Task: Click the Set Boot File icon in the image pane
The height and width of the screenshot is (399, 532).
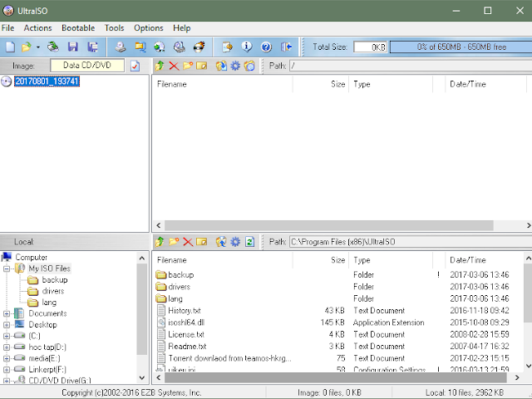Action: tap(249, 66)
